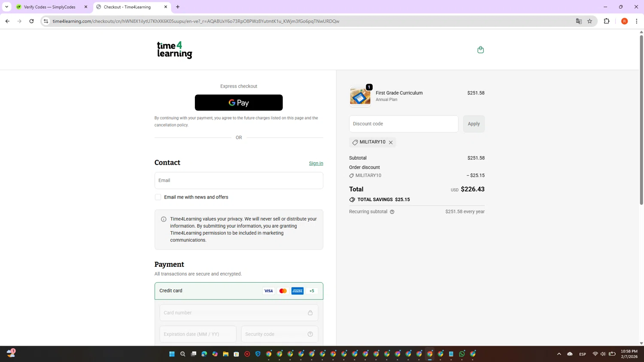644x362 pixels.
Task: Click the Google Translate icon in address bar
Action: click(x=579, y=21)
